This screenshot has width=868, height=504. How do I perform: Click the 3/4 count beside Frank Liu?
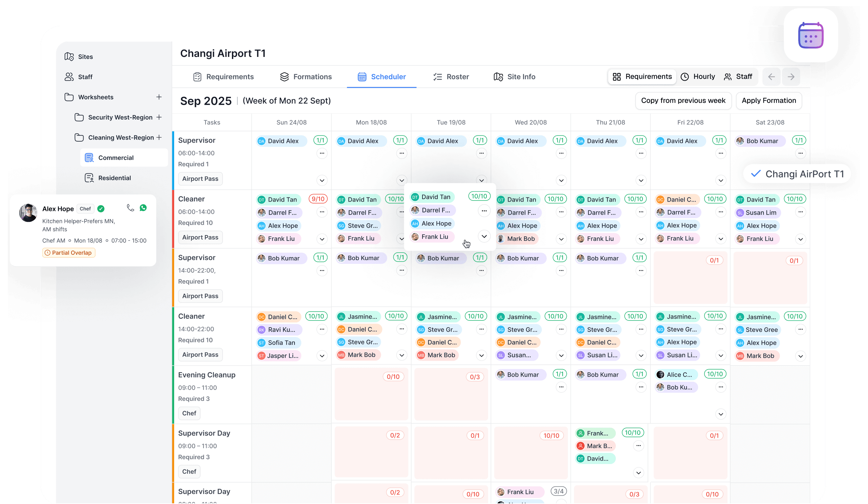click(x=558, y=491)
